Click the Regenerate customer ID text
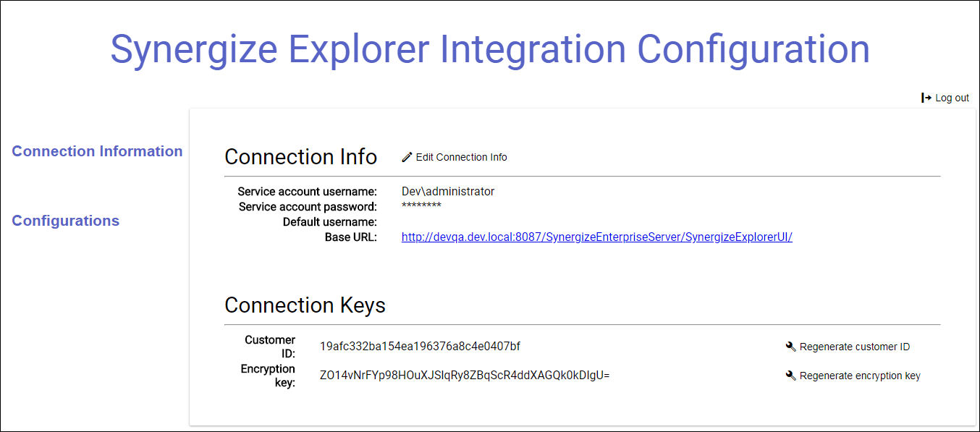980x432 pixels. 855,347
